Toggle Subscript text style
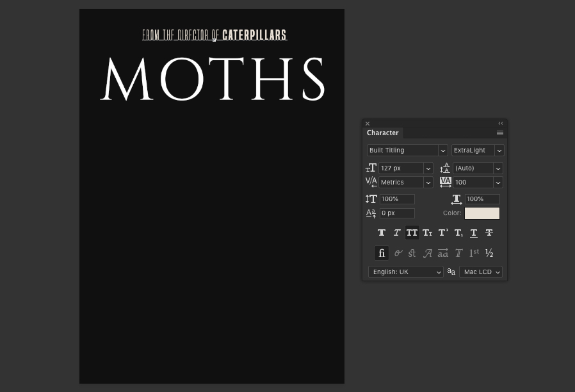This screenshot has height=392, width=575. (458, 233)
